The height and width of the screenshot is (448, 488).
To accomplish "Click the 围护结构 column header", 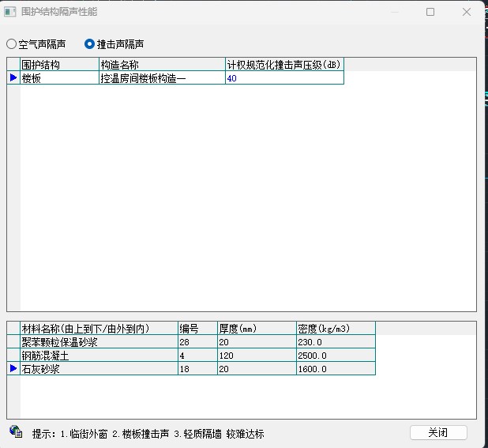I will click(58, 65).
